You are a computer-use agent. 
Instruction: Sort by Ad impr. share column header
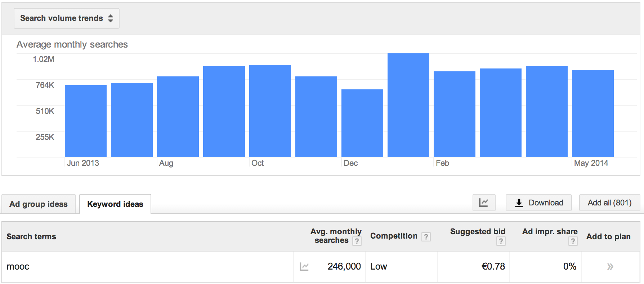click(550, 231)
